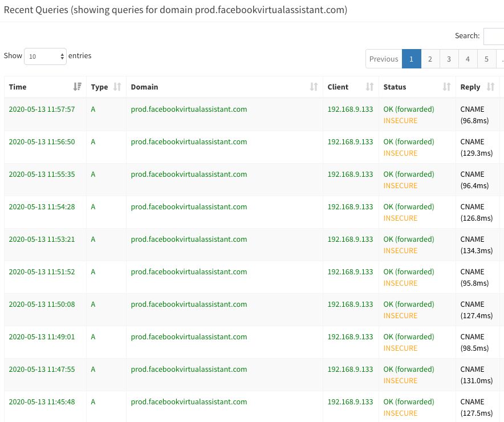Click the Reply column sort arrows
This screenshot has width=504, height=422.
490,87
